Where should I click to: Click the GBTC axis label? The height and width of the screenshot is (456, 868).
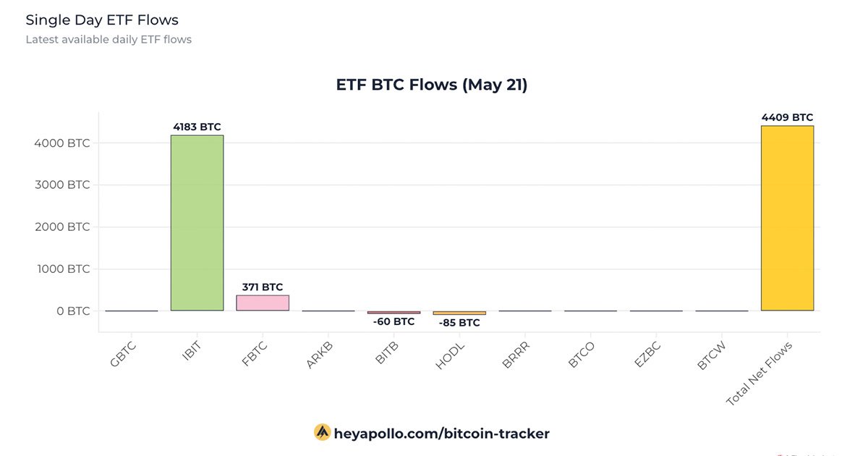click(124, 355)
